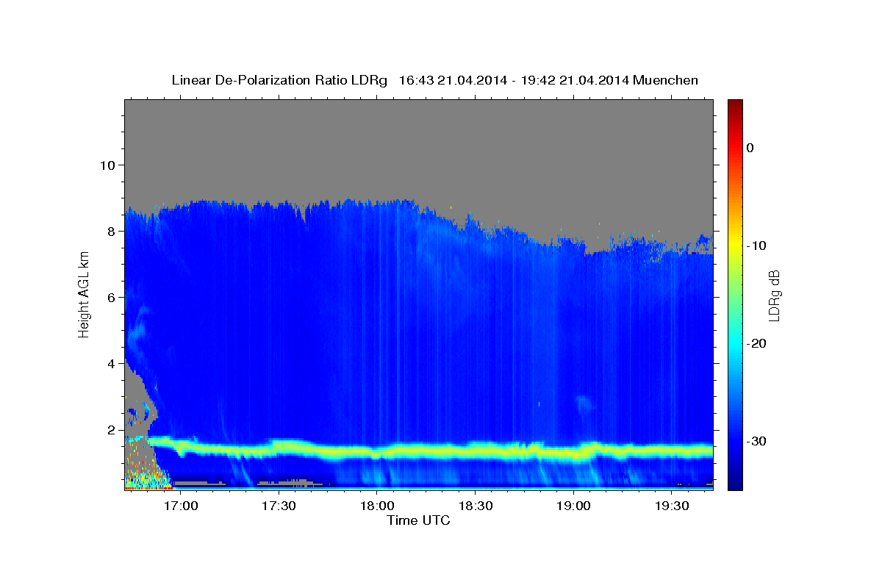This screenshot has width=882, height=588.
Task: Click the 'LDRg dB' colorbar label
Action: (773, 295)
